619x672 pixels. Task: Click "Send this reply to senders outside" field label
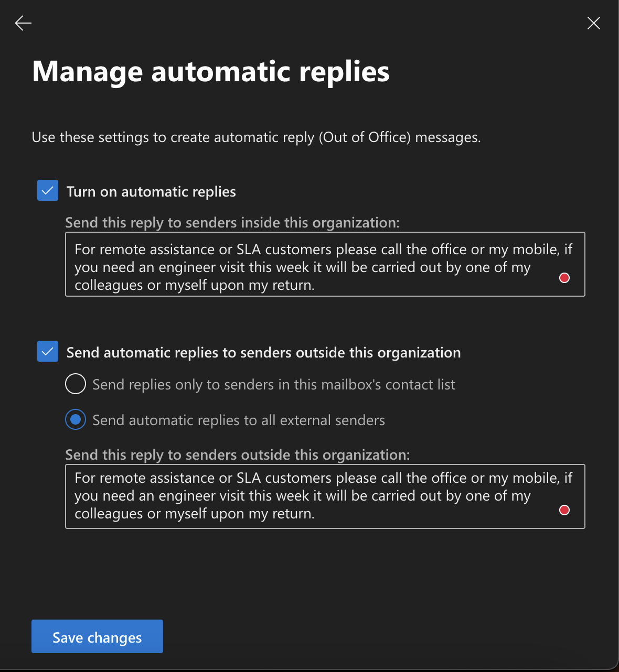pyautogui.click(x=237, y=455)
